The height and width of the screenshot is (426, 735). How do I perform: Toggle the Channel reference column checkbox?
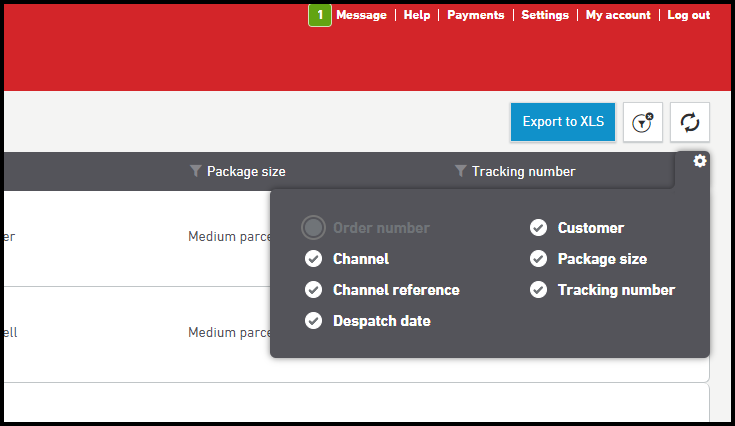pos(313,290)
